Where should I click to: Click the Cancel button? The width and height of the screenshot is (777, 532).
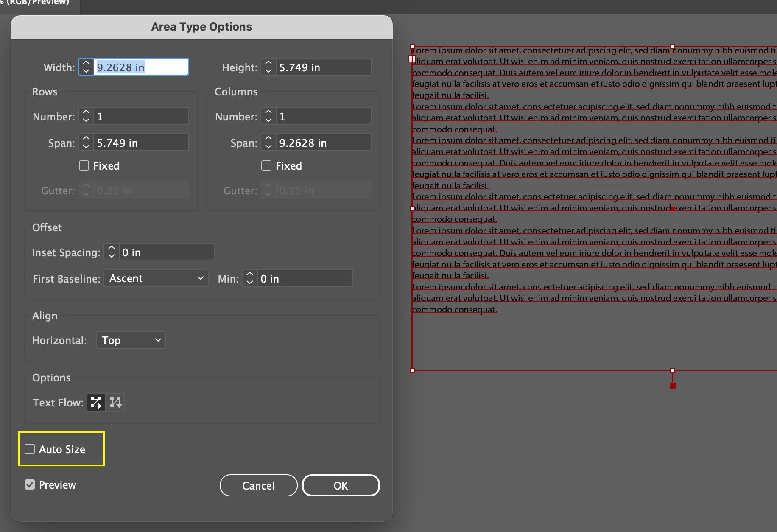[x=259, y=485]
